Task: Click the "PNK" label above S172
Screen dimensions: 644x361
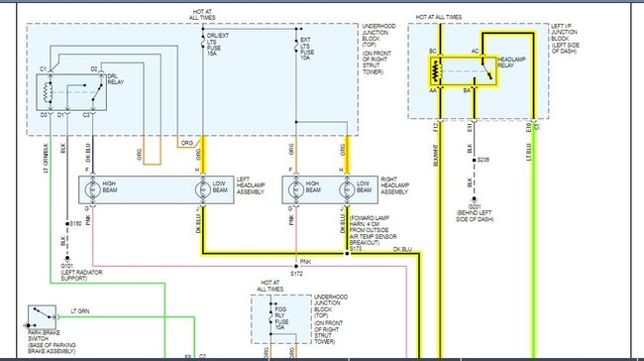Action: [305, 262]
